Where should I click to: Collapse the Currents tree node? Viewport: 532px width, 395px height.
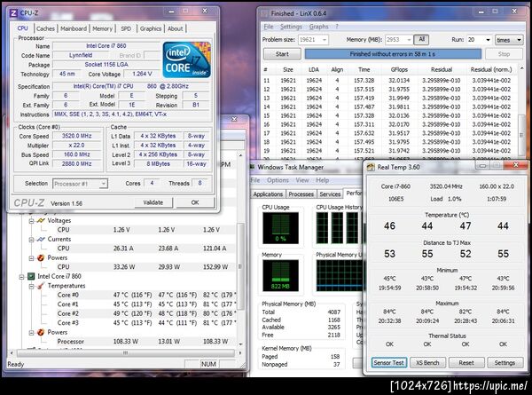pos(32,240)
